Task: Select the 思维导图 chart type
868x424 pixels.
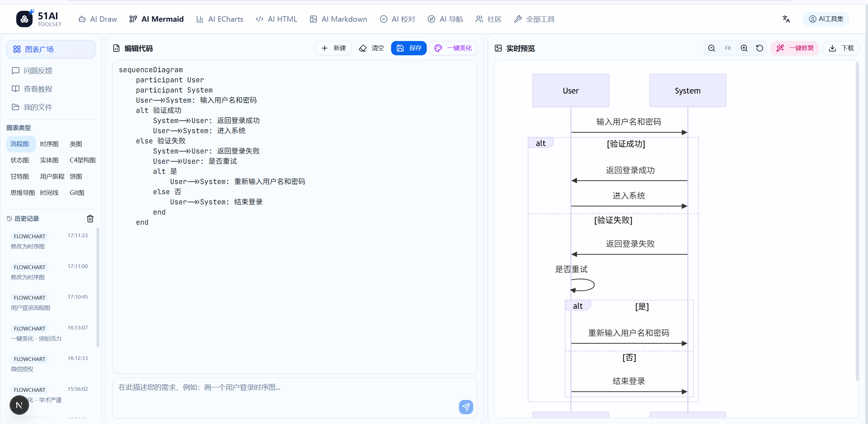Action: coord(22,193)
